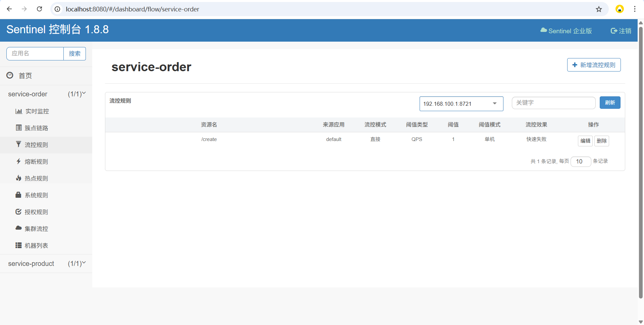644x325 pixels.
Task: Click the bar chart icon for 实时监控
Action: [19, 111]
